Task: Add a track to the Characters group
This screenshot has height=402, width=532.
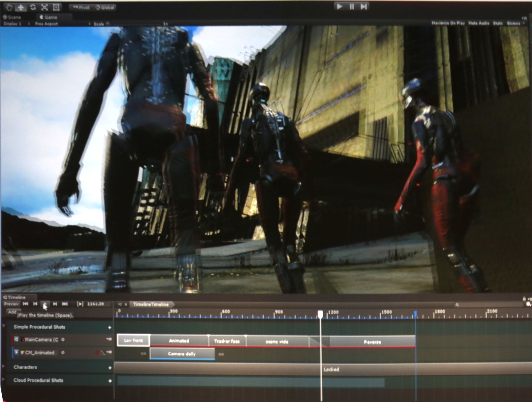Action: [110, 367]
